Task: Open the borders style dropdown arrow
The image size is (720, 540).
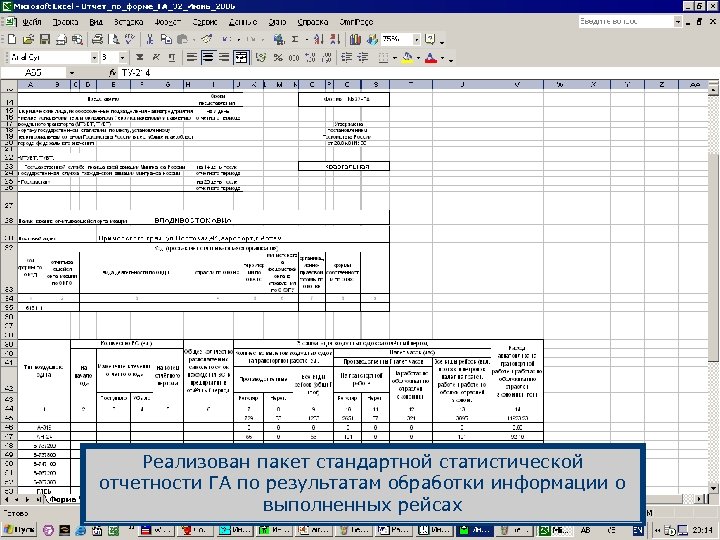Action: pyautogui.click(x=394, y=58)
